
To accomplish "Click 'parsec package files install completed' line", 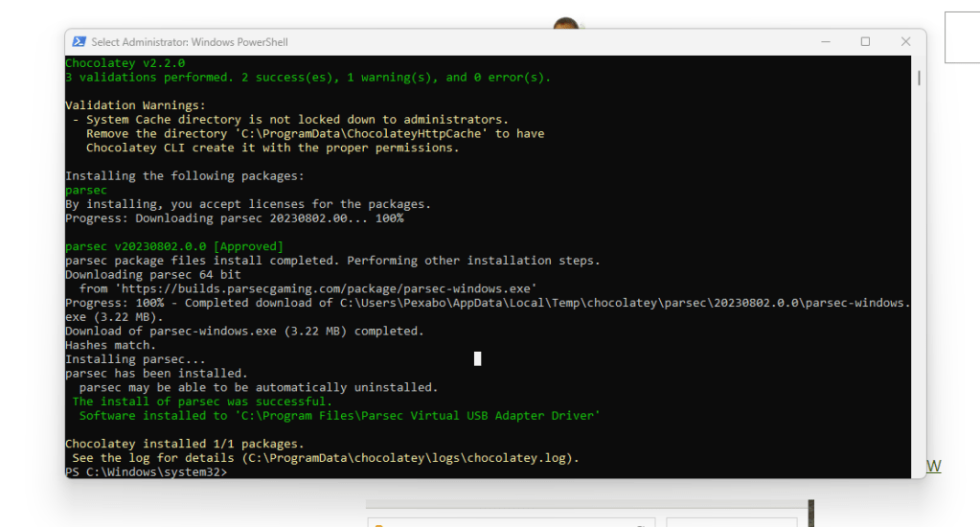I will pyautogui.click(x=332, y=261).
